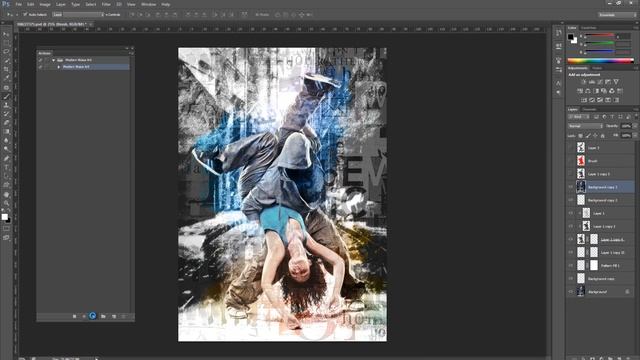Open the Actions panel flyout menu
This screenshot has width=640, height=360.
coord(131,53)
